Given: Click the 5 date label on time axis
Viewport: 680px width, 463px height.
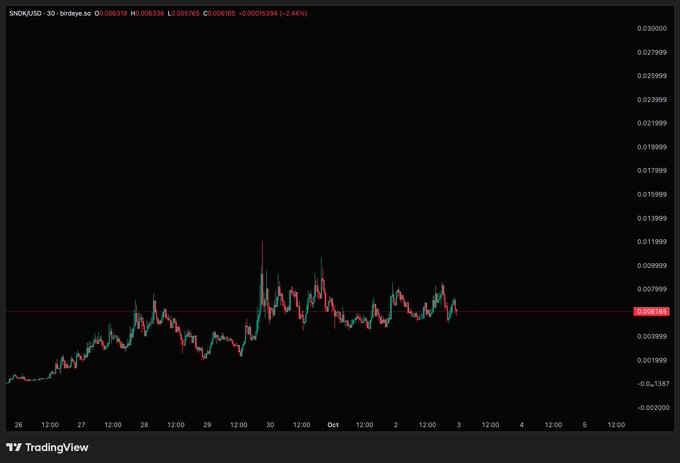Looking at the screenshot, I should 584,425.
